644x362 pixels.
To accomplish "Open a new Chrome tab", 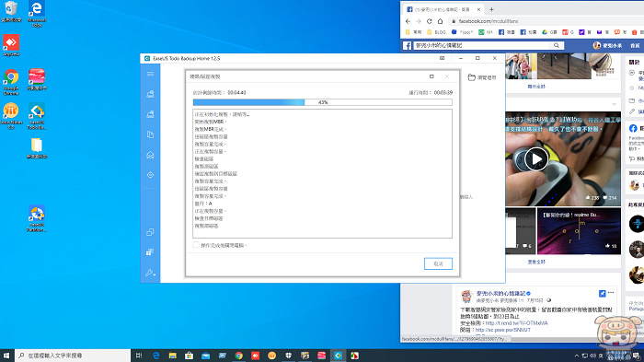I will 491,9.
